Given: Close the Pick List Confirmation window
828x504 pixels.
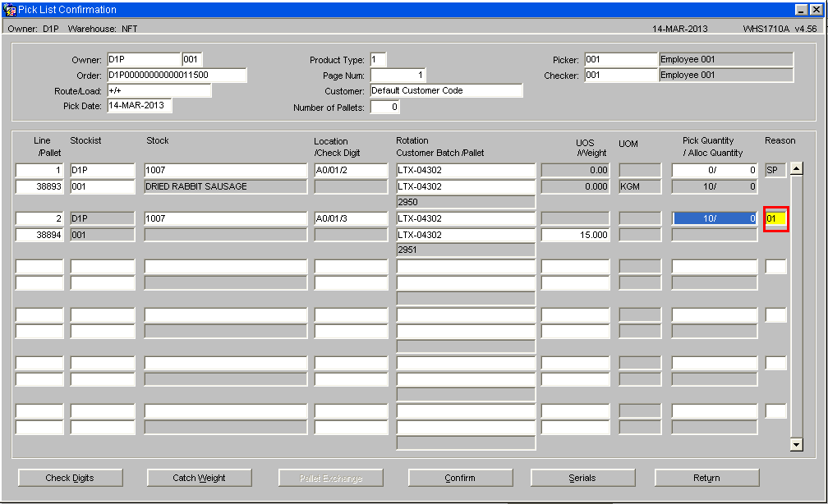Looking at the screenshot, I should click(x=816, y=10).
